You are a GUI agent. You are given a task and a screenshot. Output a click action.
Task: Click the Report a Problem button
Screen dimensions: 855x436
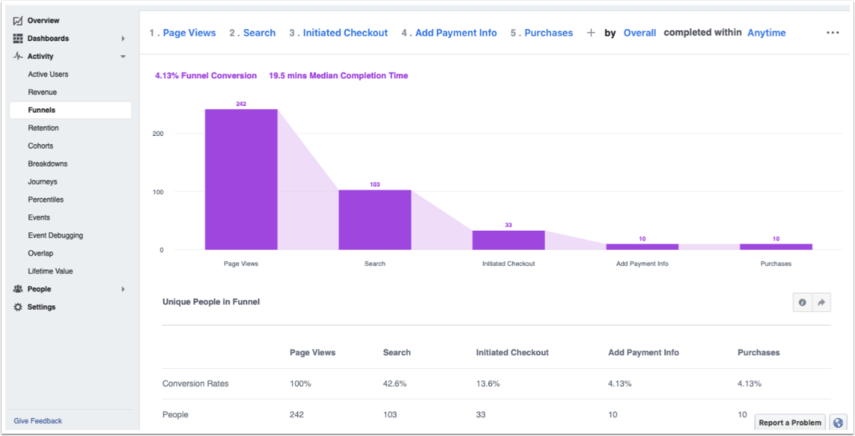click(x=790, y=423)
